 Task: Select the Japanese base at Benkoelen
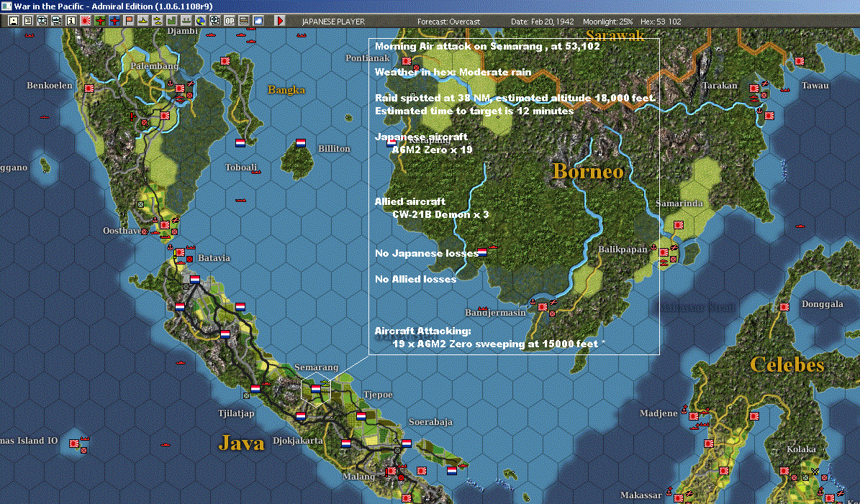click(x=89, y=88)
